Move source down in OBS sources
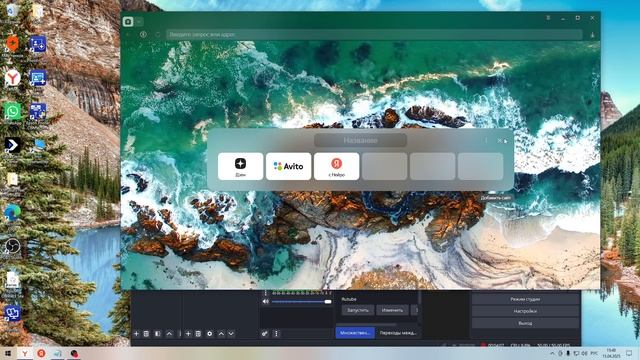Screen dimensions: 640x360 231,333
